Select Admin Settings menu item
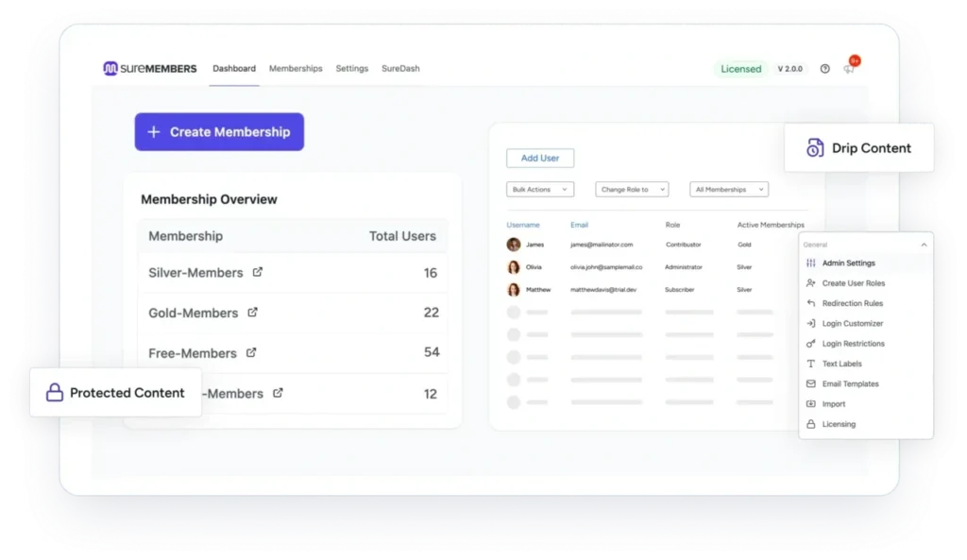The width and height of the screenshot is (967, 560). pos(866,263)
